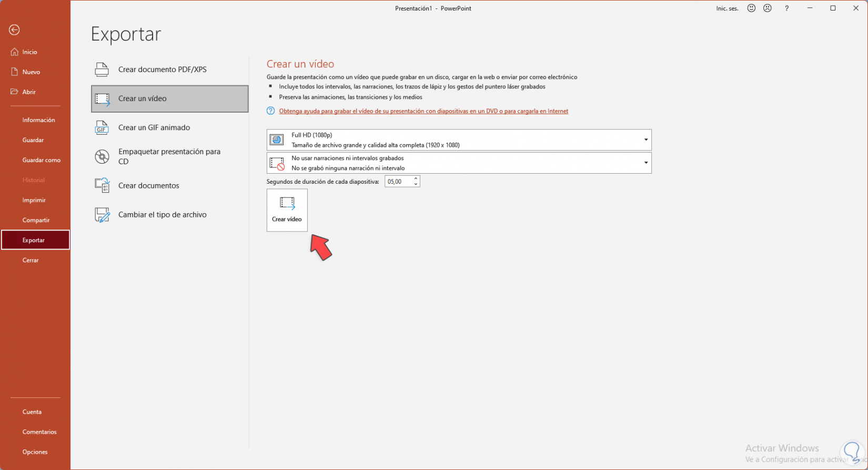Click Guardar in the sidebar
This screenshot has width=868, height=470.
[x=35, y=140]
